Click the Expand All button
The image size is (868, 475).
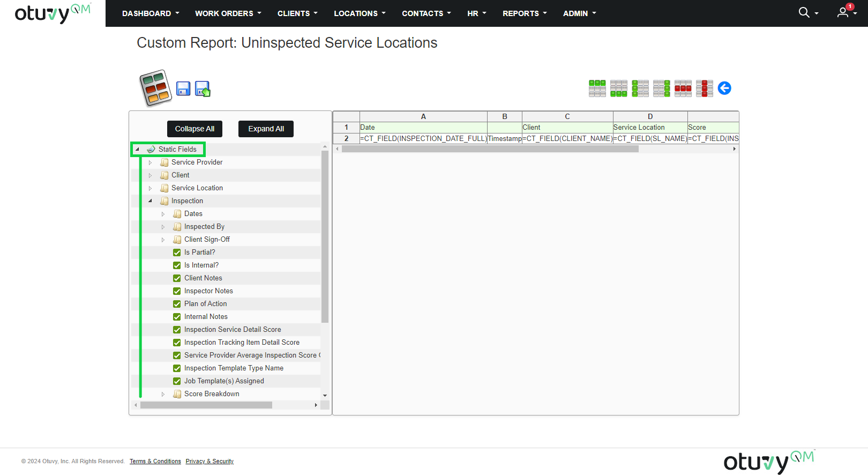point(266,129)
